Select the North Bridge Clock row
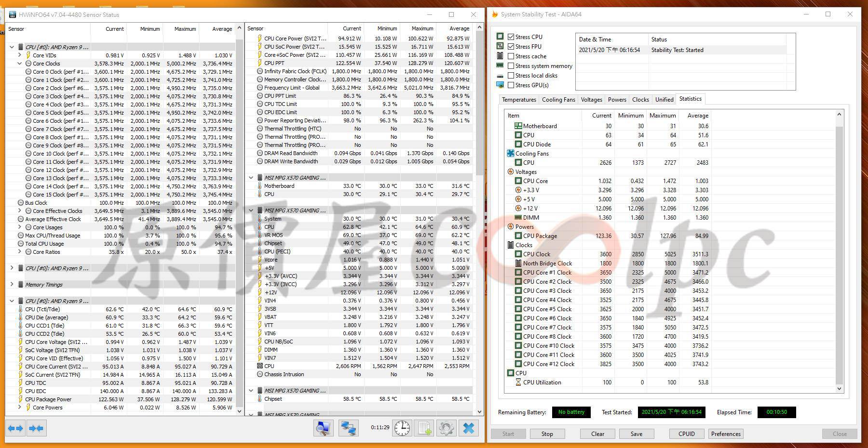 click(x=608, y=263)
